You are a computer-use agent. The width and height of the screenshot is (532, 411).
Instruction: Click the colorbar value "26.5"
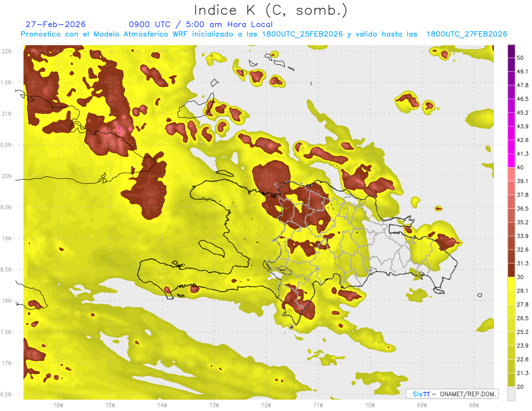523,318
